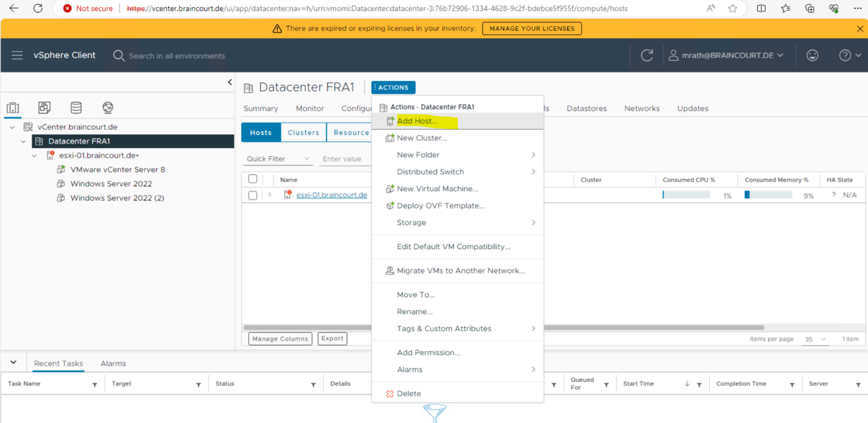868x423 pixels.
Task: Click the refresh icon in vSphere header
Action: pos(646,55)
